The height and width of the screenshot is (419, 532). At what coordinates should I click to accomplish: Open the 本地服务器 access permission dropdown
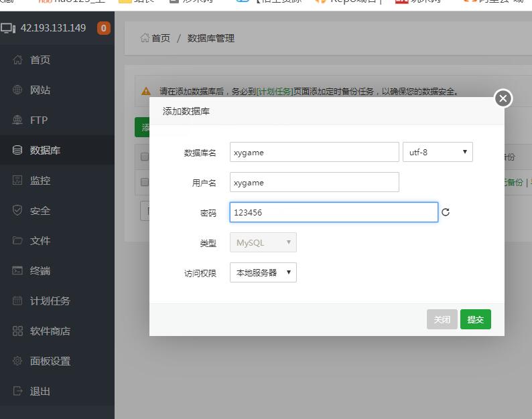(263, 272)
